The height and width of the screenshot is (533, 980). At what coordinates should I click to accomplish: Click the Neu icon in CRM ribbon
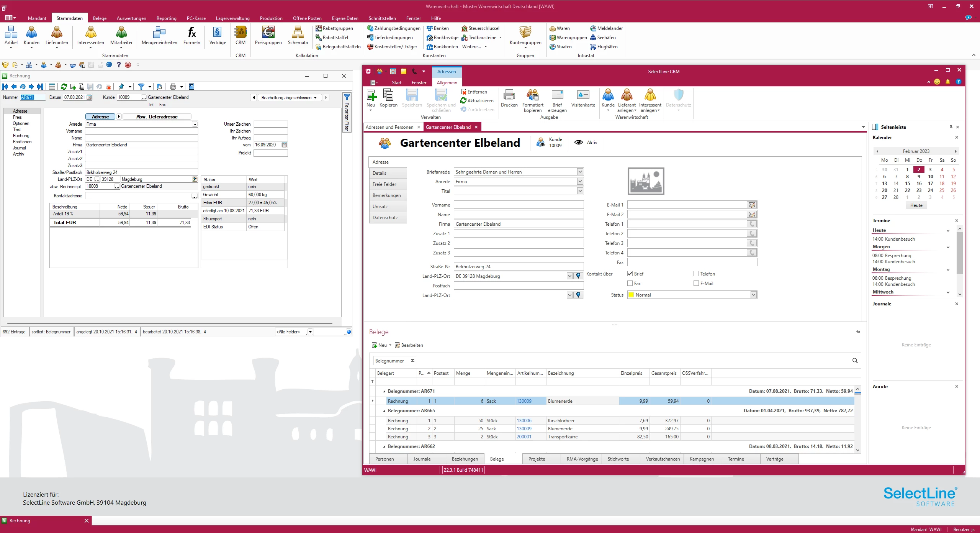371,100
